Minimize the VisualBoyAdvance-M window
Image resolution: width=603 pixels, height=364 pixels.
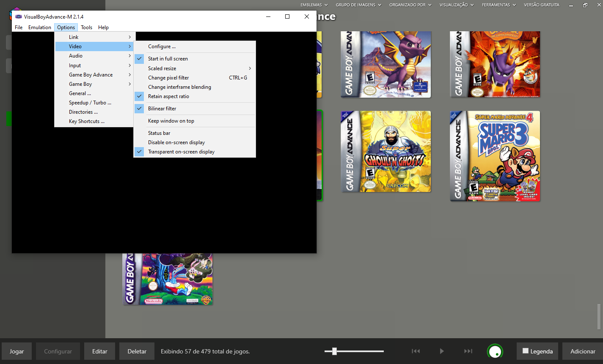pyautogui.click(x=268, y=16)
